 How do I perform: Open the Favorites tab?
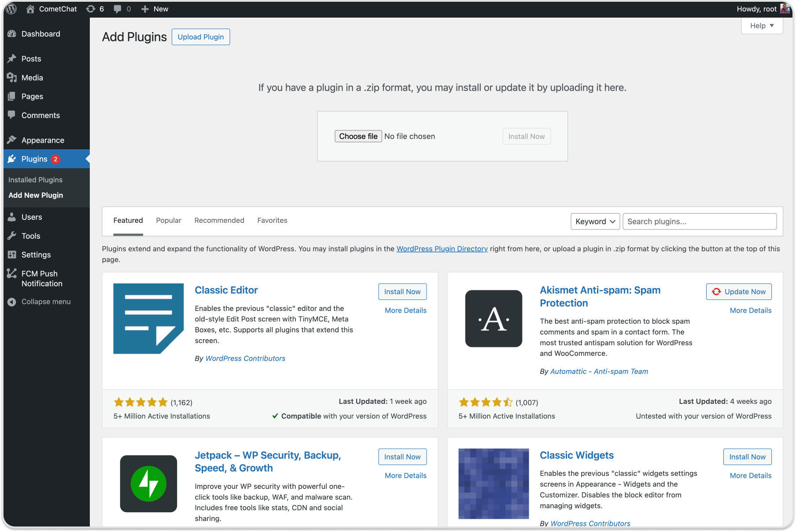272,220
